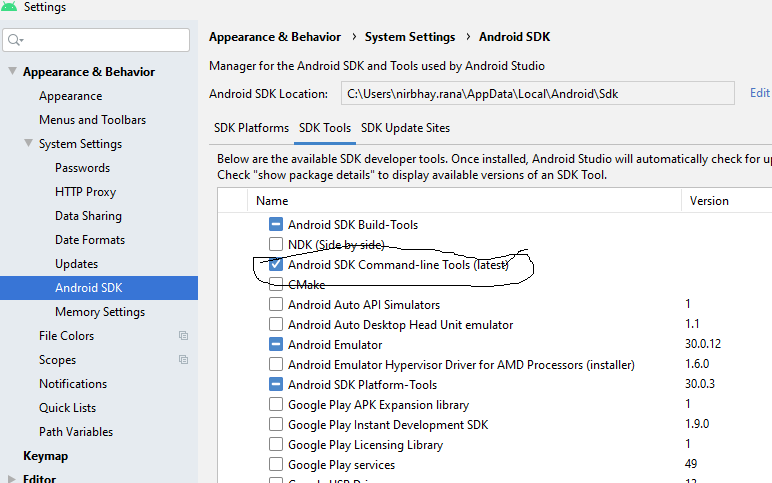Open Notifications settings

[x=73, y=384]
